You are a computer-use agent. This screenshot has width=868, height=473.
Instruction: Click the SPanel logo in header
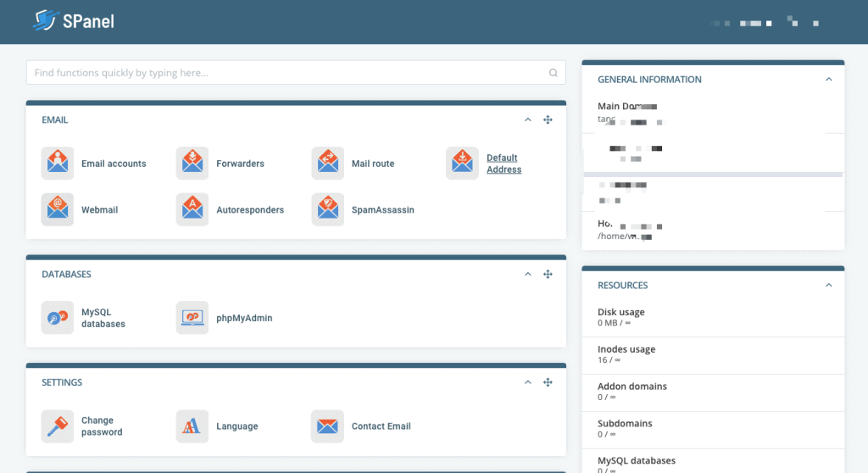coord(74,21)
